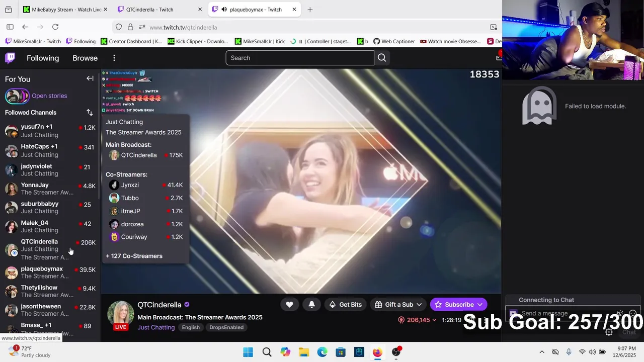Open YonnaJay channel in sidebar
The height and width of the screenshot is (362, 644).
(50, 189)
